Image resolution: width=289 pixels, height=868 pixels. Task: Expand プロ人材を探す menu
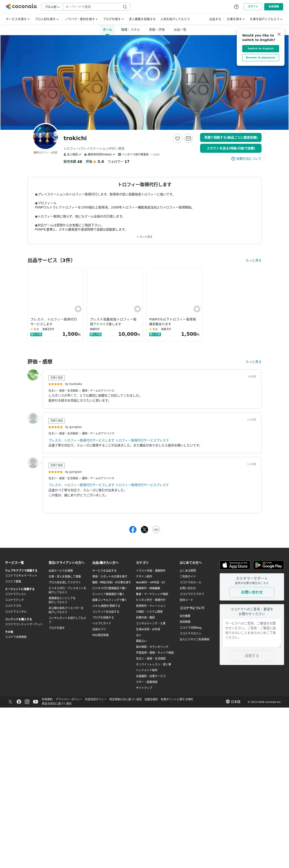tap(47, 19)
